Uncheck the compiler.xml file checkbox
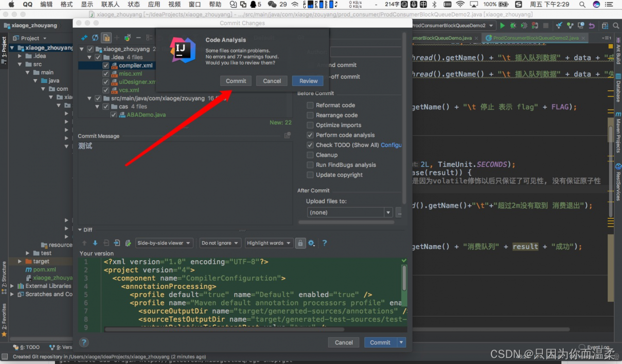The width and height of the screenshot is (622, 364). point(105,66)
